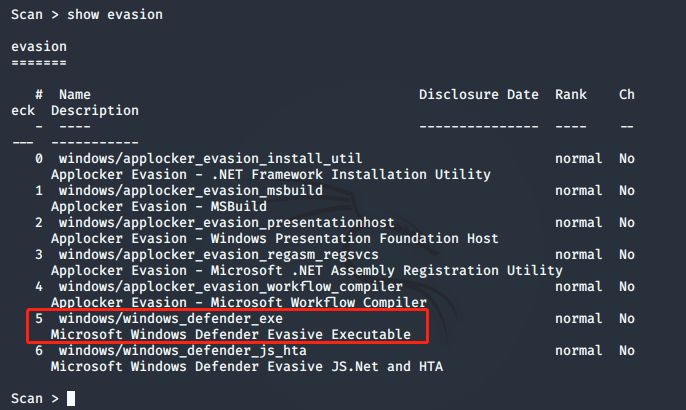The height and width of the screenshot is (410, 686).
Task: Select windows/applocker_evasion_msbuild module name
Action: click(191, 191)
